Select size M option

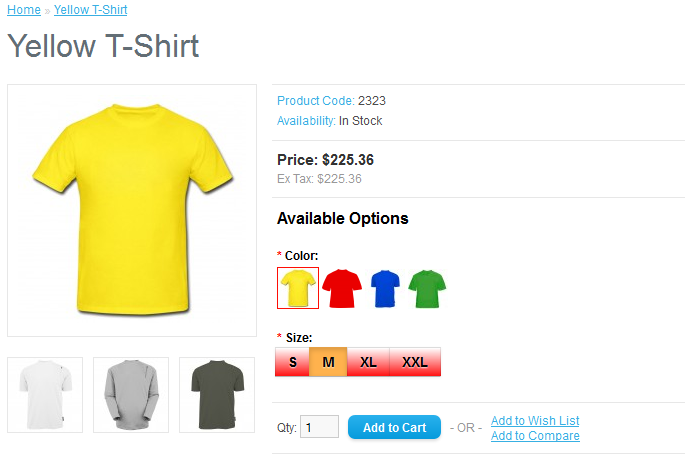pyautogui.click(x=328, y=362)
